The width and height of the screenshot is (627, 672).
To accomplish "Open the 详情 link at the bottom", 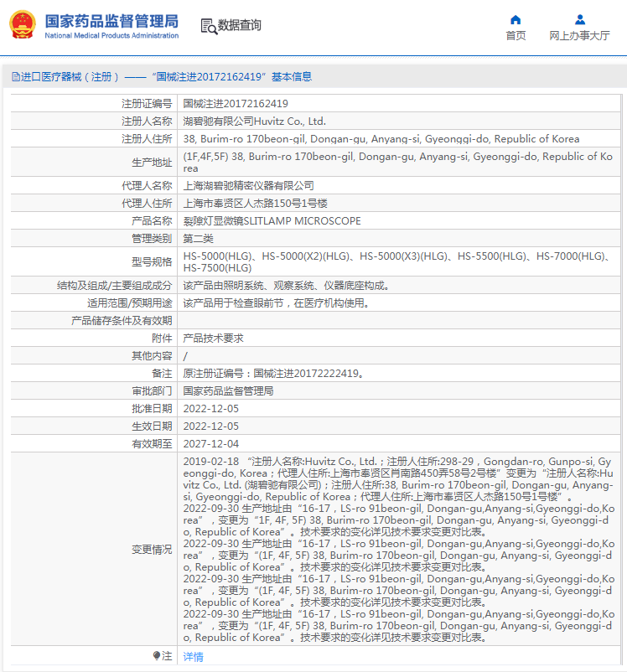I will [193, 656].
